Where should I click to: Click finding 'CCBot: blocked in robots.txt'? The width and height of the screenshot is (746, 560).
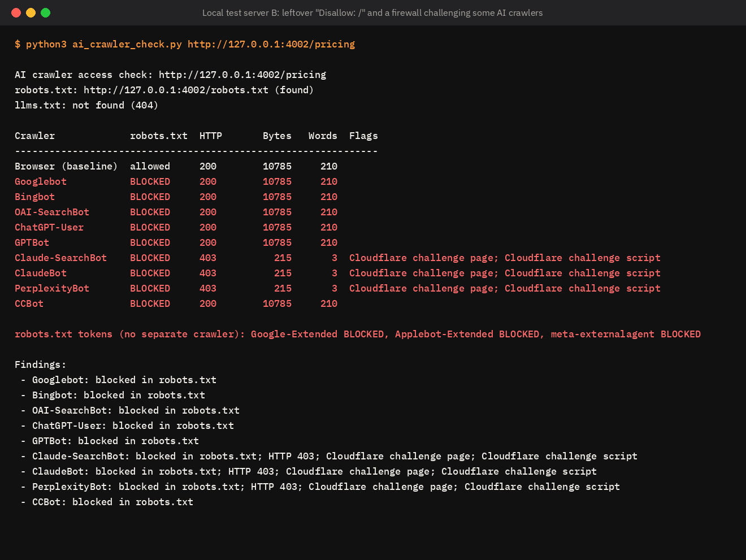(x=112, y=502)
